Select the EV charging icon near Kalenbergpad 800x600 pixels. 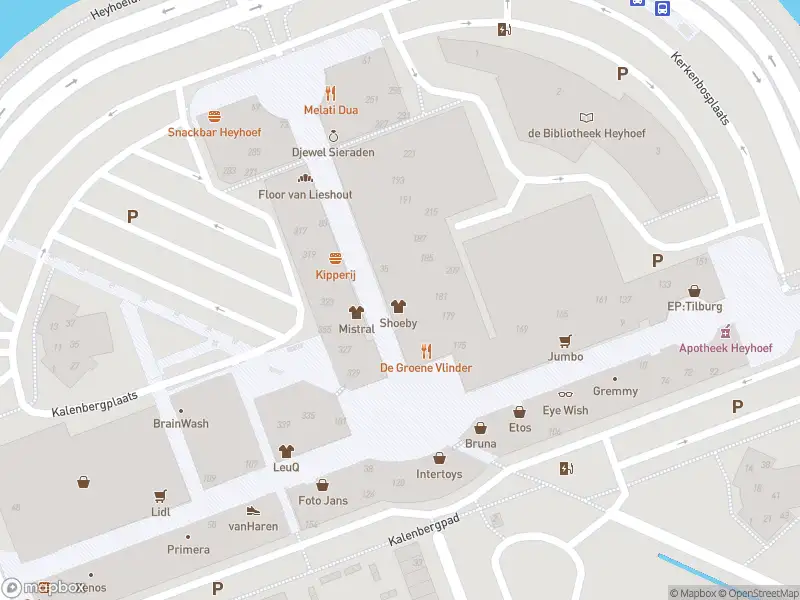(566, 468)
